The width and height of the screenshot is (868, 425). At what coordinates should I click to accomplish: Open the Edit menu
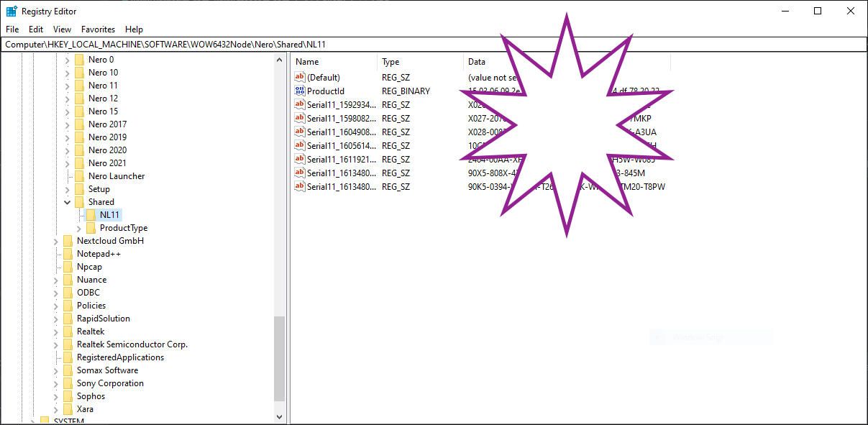point(36,29)
